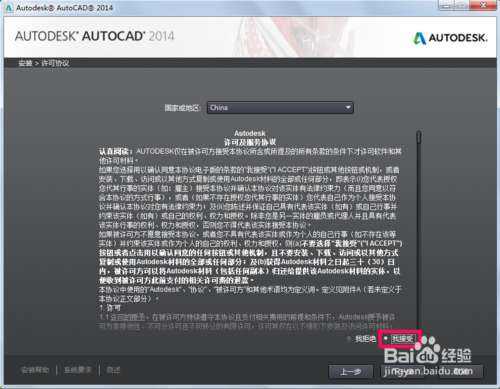
Task: Open the 安装帮助 link
Action: pyautogui.click(x=35, y=370)
